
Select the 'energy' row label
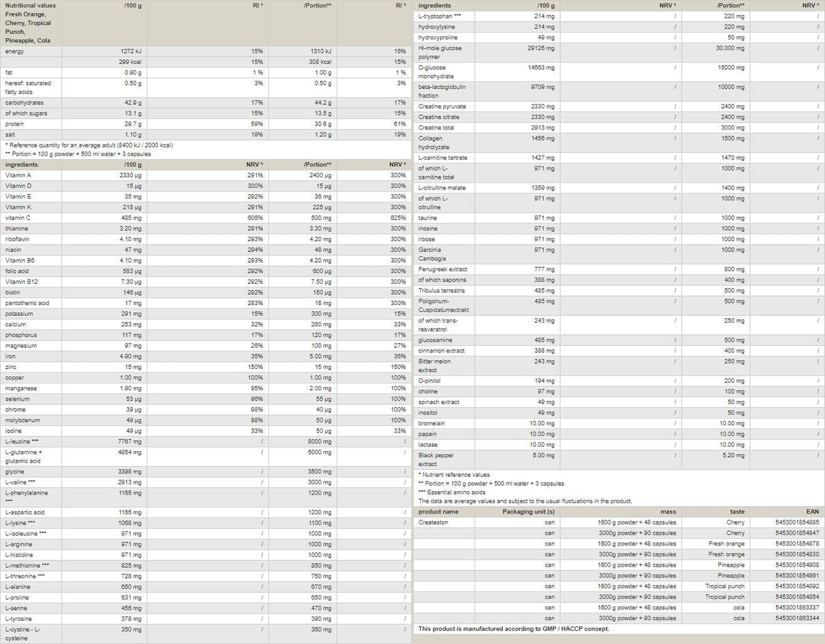(14, 52)
